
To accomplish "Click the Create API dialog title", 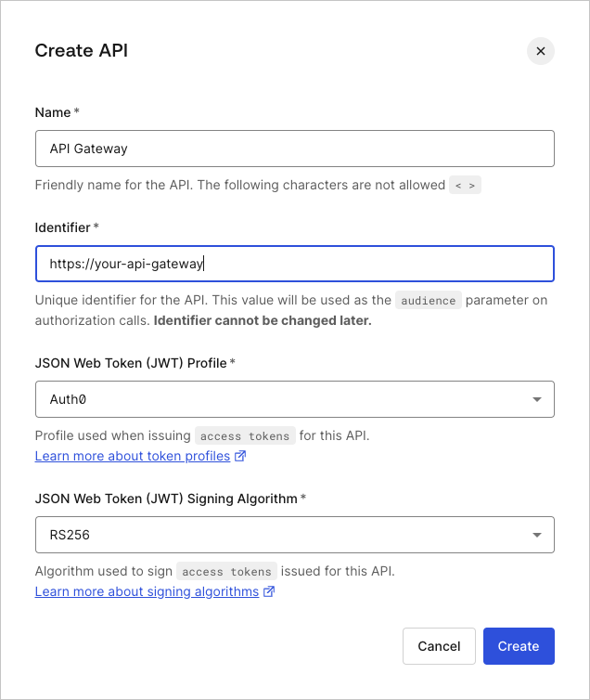I will point(82,50).
